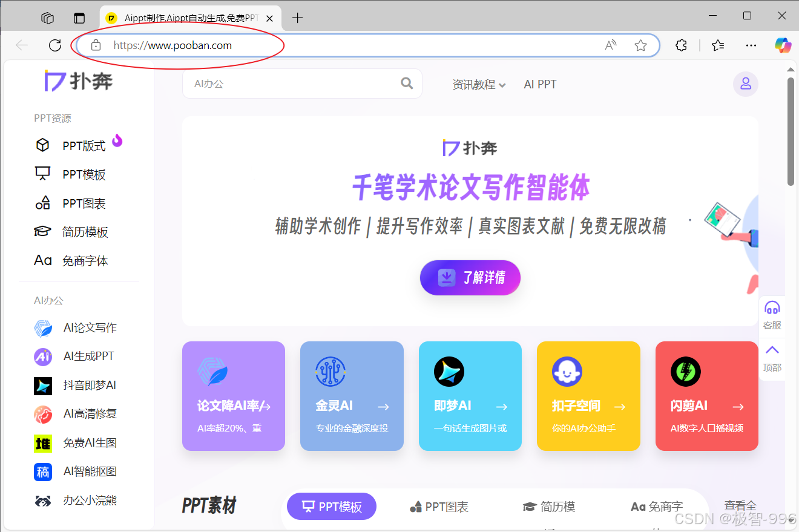Viewport: 799px width, 532px height.
Task: Open the Workspaces icon in the title bar
Action: pyautogui.click(x=48, y=18)
